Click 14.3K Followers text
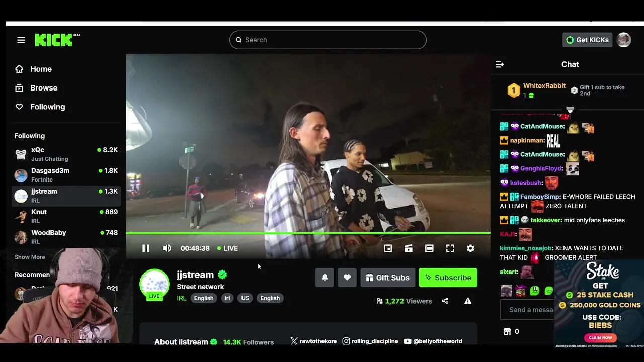This screenshot has width=644, height=362. [x=249, y=342]
